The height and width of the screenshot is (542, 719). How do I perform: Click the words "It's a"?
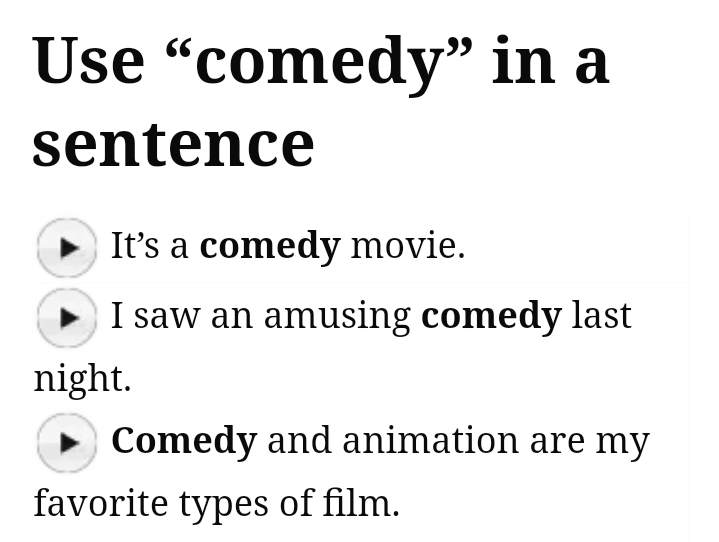pos(149,245)
